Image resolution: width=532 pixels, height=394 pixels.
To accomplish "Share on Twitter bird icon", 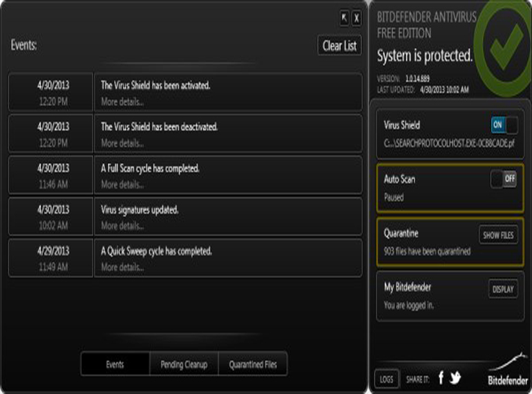I will (455, 377).
